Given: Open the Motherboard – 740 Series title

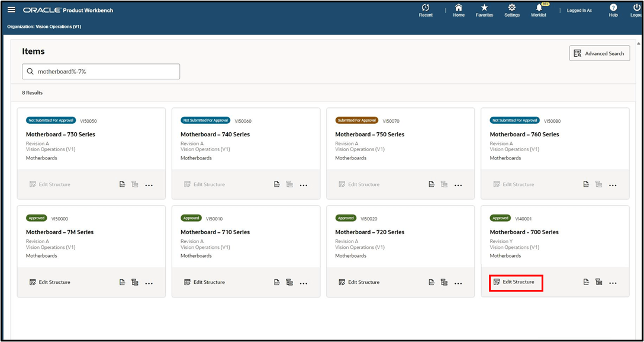Looking at the screenshot, I should [x=215, y=135].
